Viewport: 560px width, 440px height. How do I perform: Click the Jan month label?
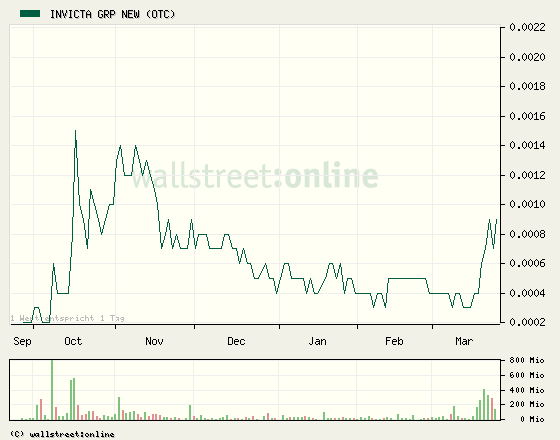click(318, 341)
